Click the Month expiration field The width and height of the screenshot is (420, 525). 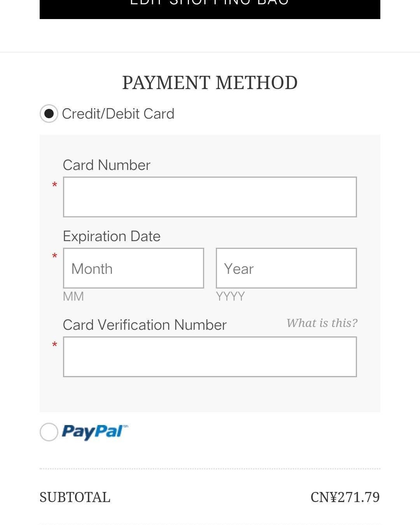[x=133, y=268]
